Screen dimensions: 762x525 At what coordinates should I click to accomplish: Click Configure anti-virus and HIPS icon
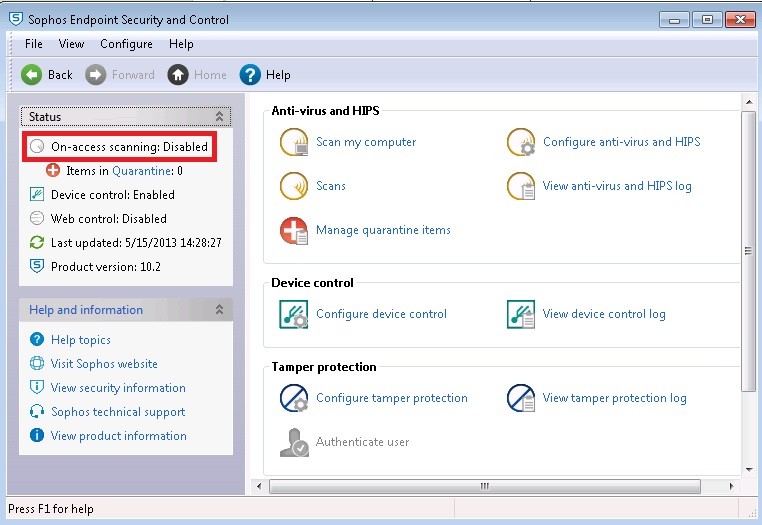(x=521, y=143)
